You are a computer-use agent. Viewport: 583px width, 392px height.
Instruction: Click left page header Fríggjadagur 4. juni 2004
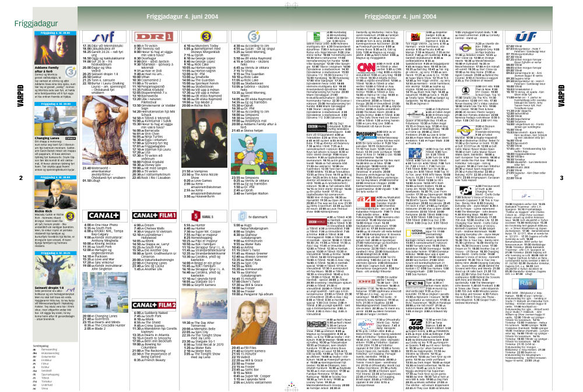182,16
